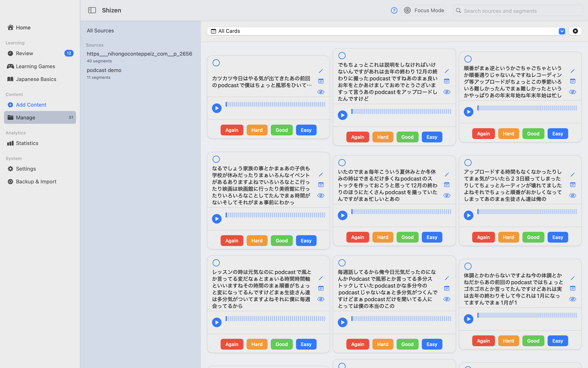Edit the でもちょっとこれは説明 card with pencil icon

pyautogui.click(x=447, y=71)
